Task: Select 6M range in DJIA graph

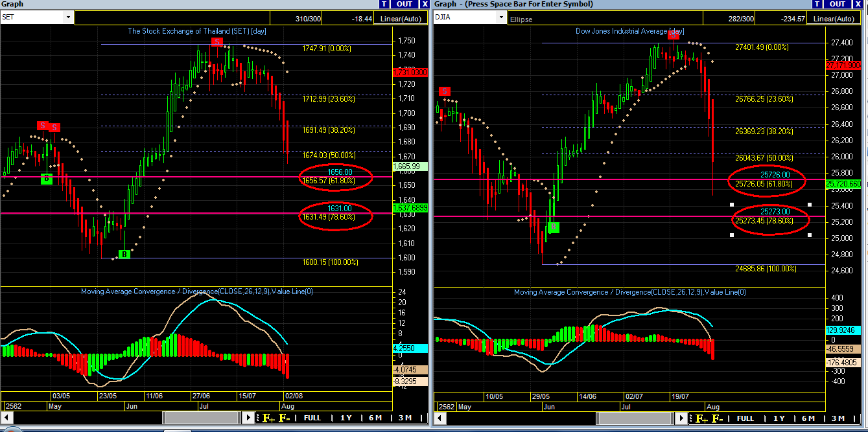Action: (809, 418)
